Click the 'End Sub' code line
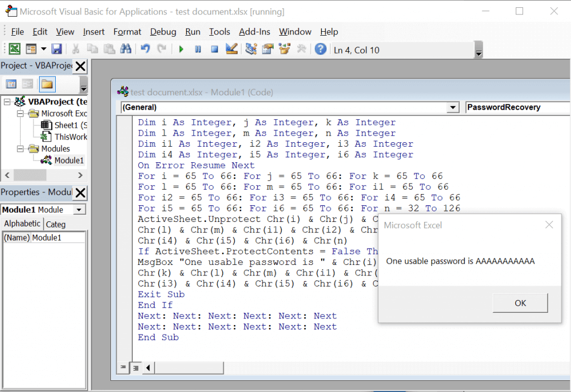The height and width of the screenshot is (392, 571). (x=158, y=337)
